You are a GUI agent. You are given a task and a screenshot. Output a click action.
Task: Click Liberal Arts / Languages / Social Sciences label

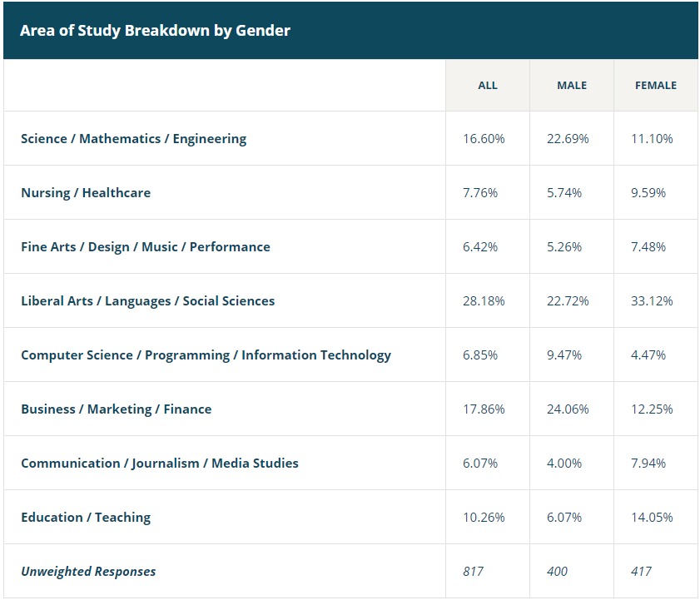(x=147, y=301)
